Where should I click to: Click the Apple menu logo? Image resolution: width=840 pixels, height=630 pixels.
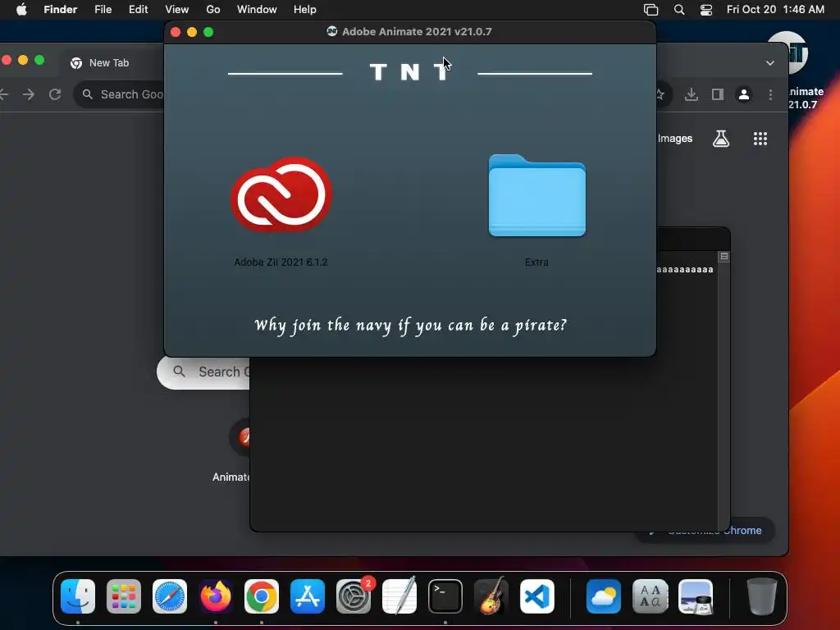pos(21,10)
